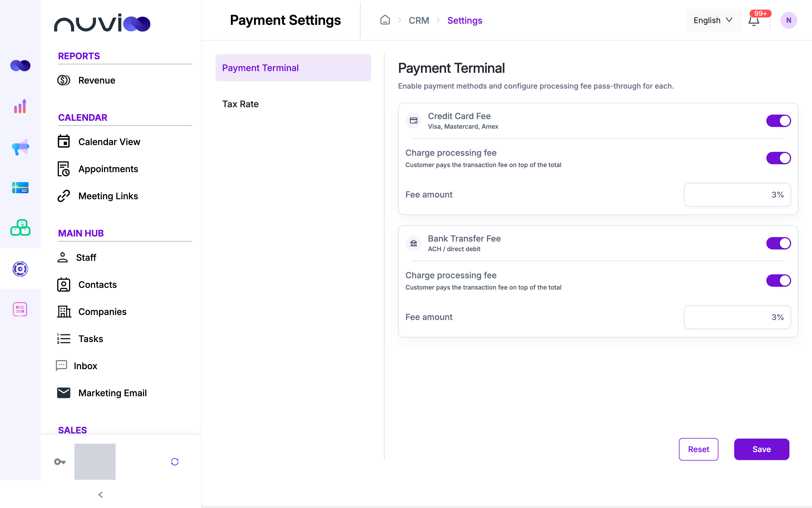Click the Bank Transfer fee amount field
Viewport: 812px width, 508px height.
point(737,317)
